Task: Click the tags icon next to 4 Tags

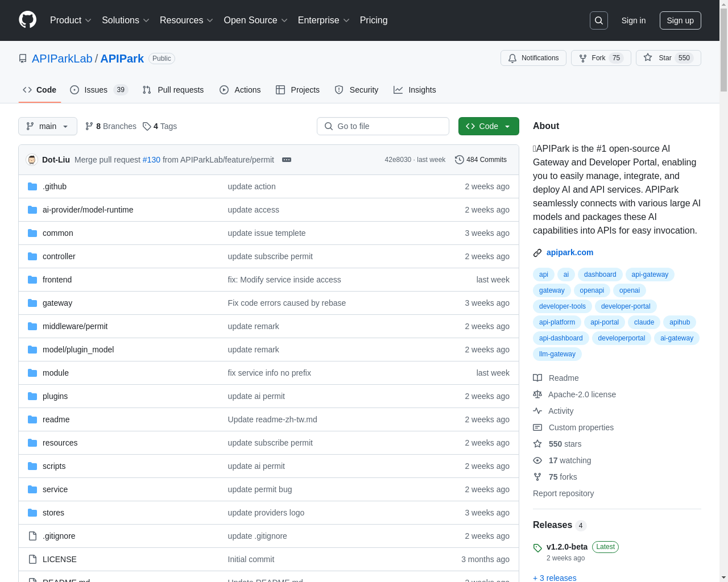Action: pos(147,126)
